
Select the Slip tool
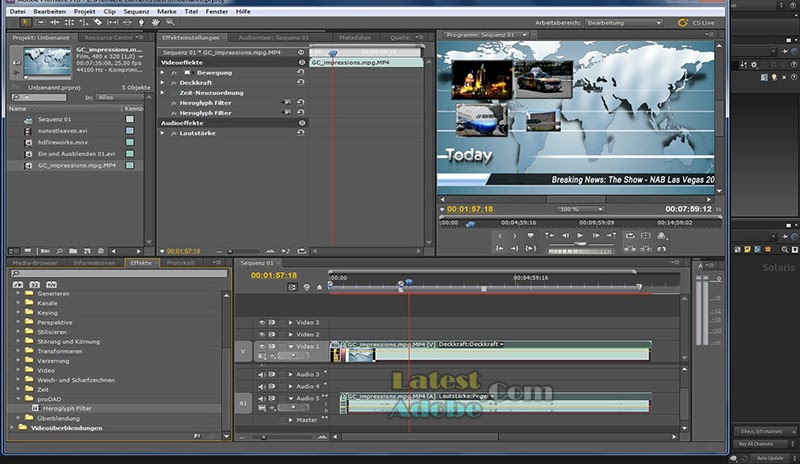[x=113, y=22]
